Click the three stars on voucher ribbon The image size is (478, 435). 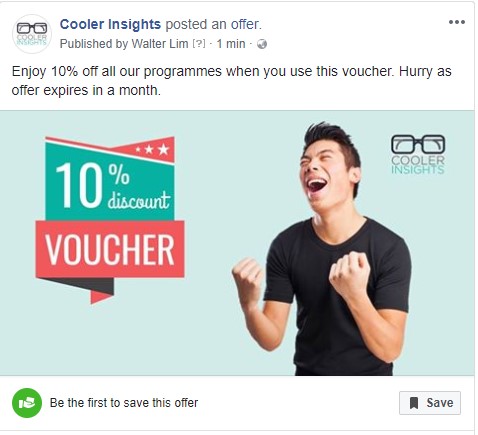(152, 149)
